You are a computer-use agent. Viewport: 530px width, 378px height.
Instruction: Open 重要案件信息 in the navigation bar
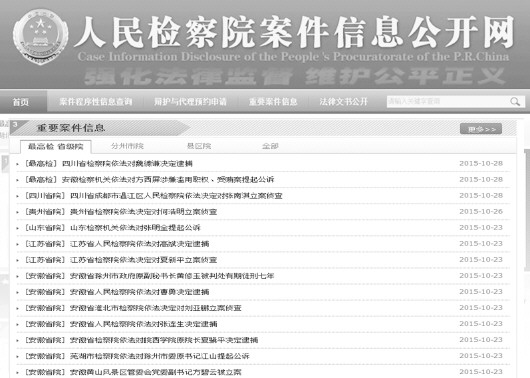tap(273, 101)
